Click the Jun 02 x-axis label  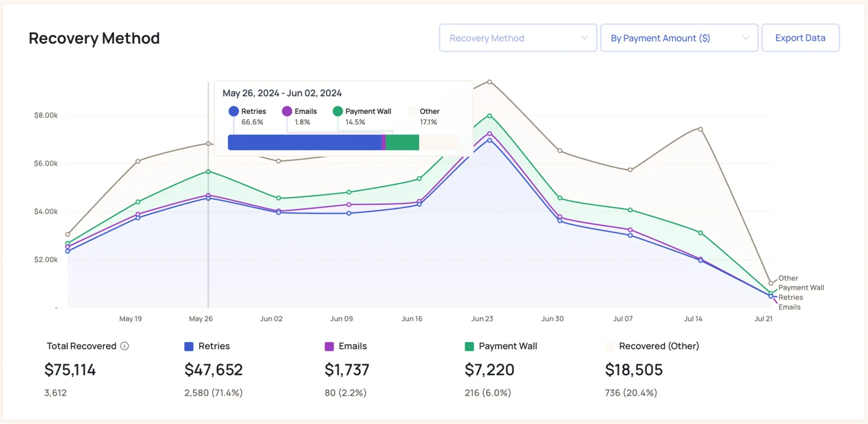271,319
